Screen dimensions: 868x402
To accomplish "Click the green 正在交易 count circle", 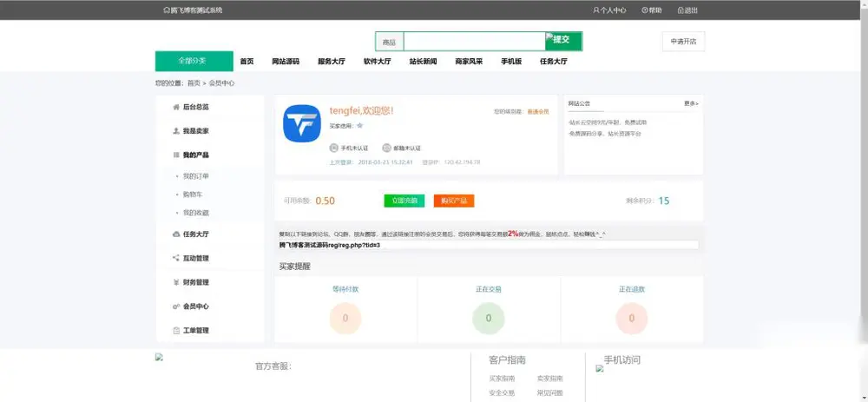I will point(488,319).
